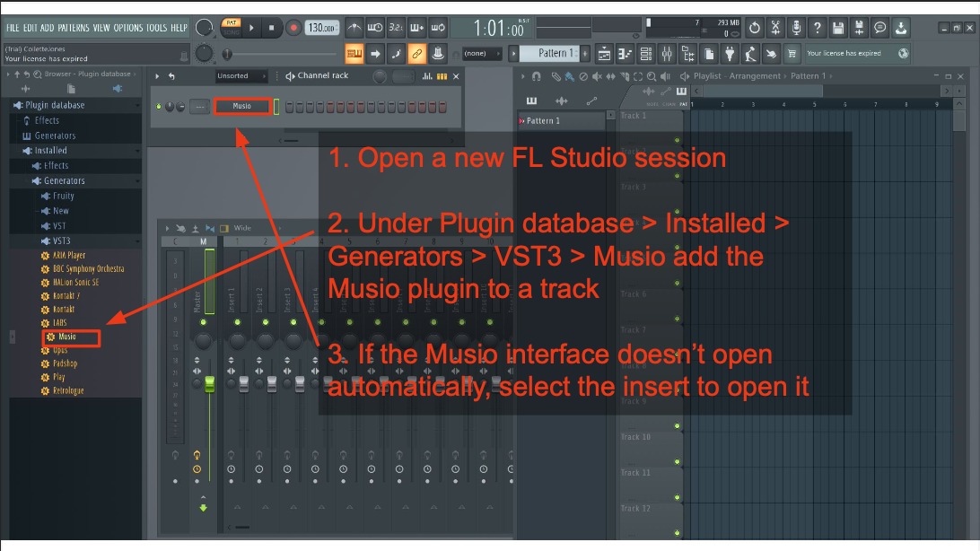Click the wait for input icon
Screen dimensions: 980x551
375,28
